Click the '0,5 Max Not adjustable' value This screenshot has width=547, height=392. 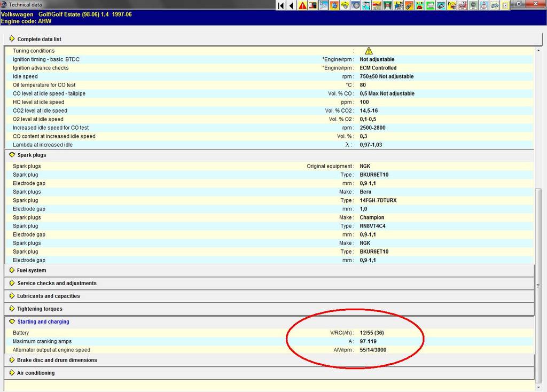coord(387,93)
